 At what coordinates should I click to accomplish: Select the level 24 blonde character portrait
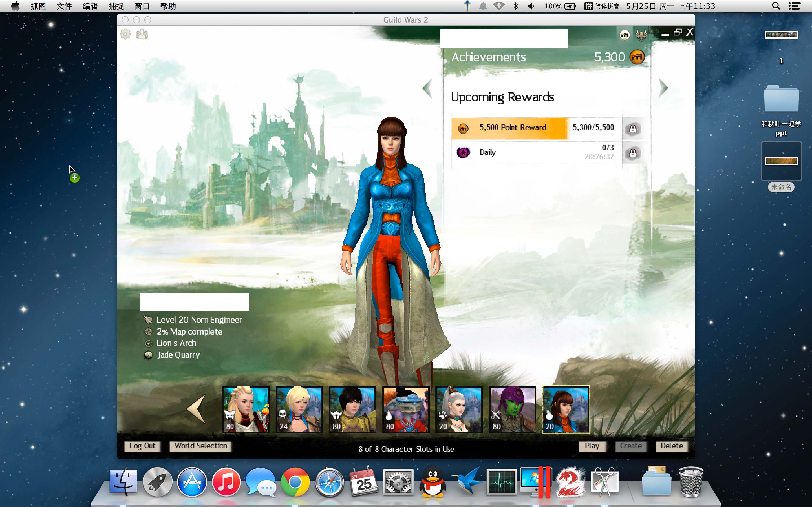[299, 409]
